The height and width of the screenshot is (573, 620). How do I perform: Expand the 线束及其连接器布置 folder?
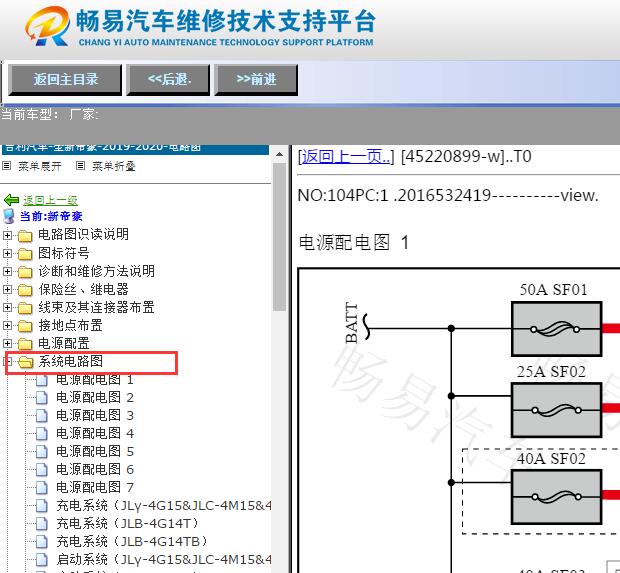point(7,307)
